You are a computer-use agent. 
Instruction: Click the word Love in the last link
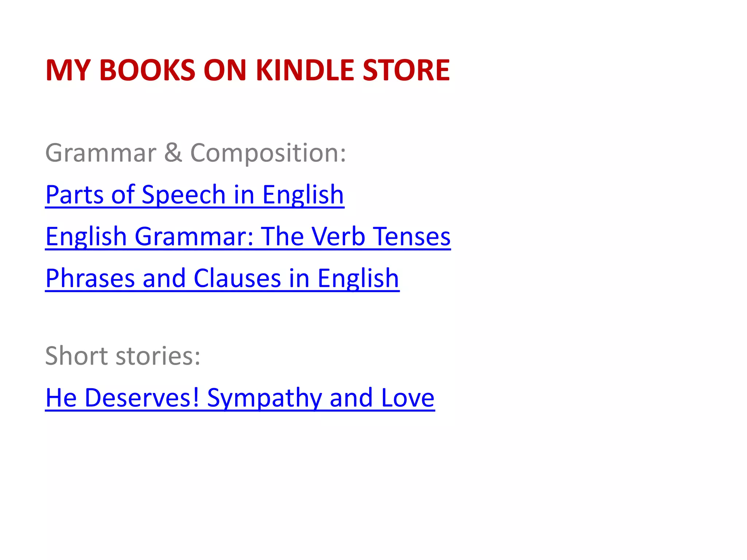pos(408,398)
